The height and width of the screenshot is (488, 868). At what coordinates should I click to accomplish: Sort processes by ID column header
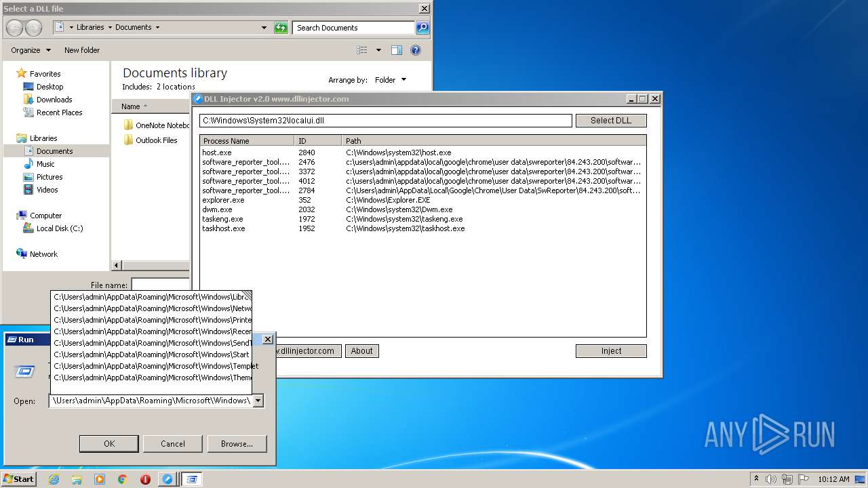point(318,141)
